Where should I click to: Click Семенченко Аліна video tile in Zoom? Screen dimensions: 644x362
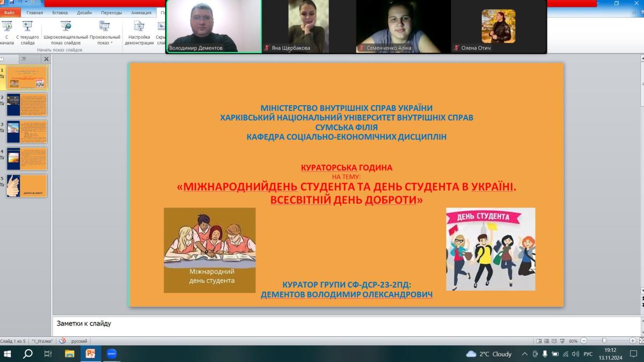[404, 26]
